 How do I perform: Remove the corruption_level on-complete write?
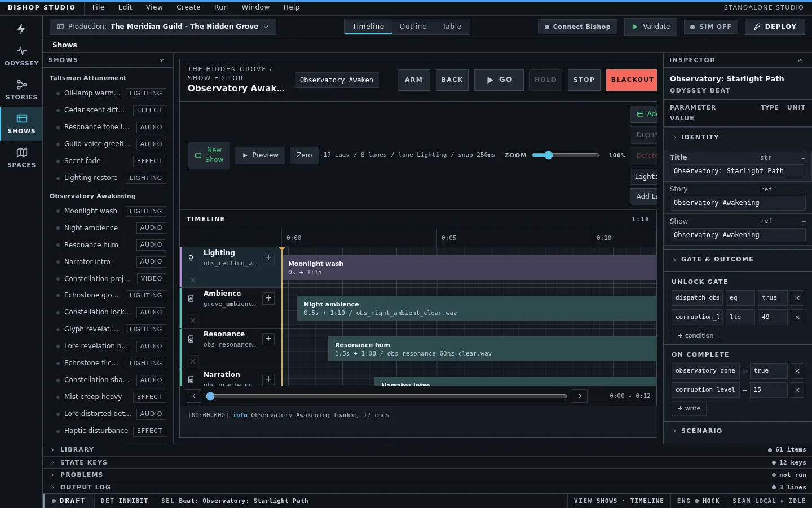coord(797,390)
